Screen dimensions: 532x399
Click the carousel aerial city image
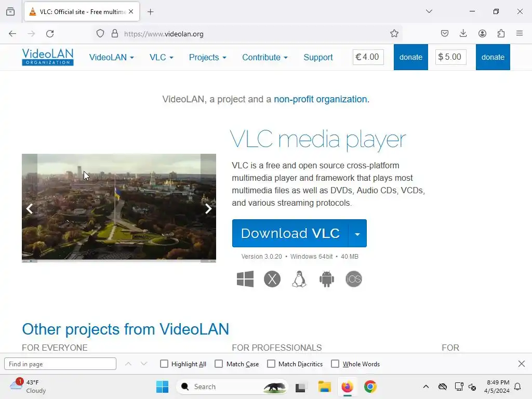tap(119, 208)
